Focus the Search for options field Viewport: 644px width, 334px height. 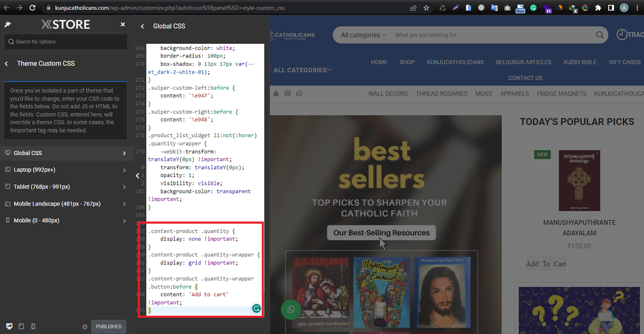[66, 42]
